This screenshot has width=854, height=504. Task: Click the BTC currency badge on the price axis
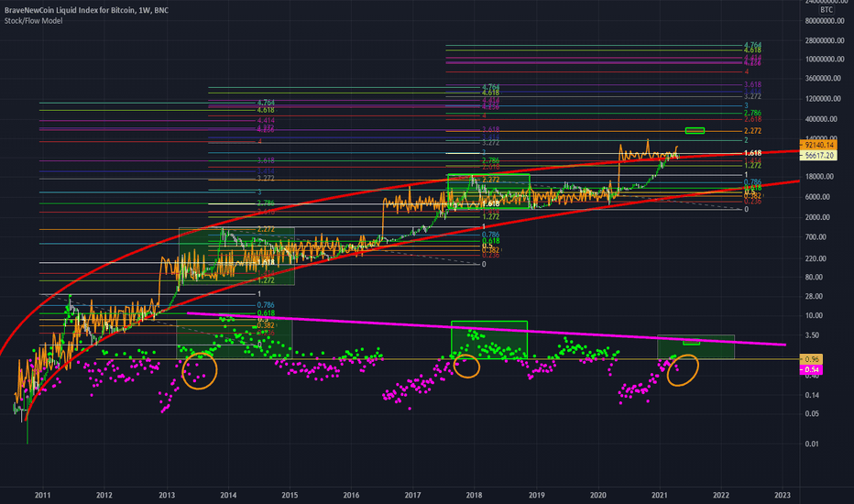pos(827,10)
